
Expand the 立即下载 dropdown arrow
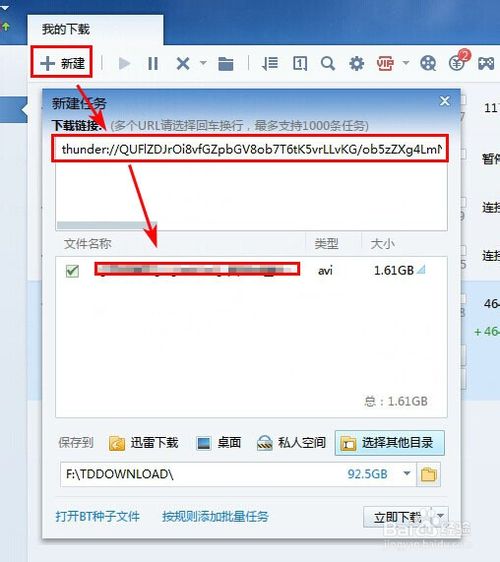coord(440,516)
